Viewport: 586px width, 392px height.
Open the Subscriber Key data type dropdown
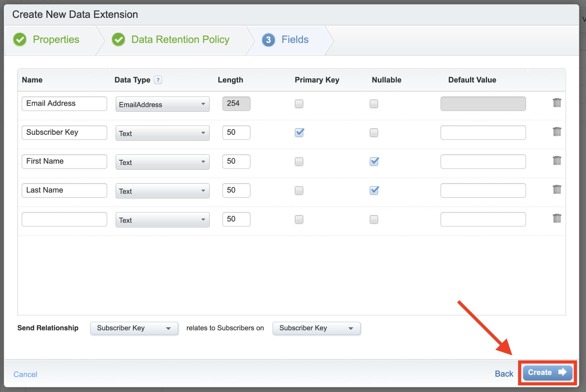point(162,133)
